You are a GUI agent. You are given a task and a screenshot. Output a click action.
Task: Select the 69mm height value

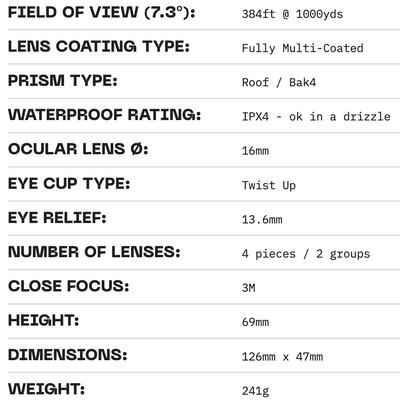(255, 322)
